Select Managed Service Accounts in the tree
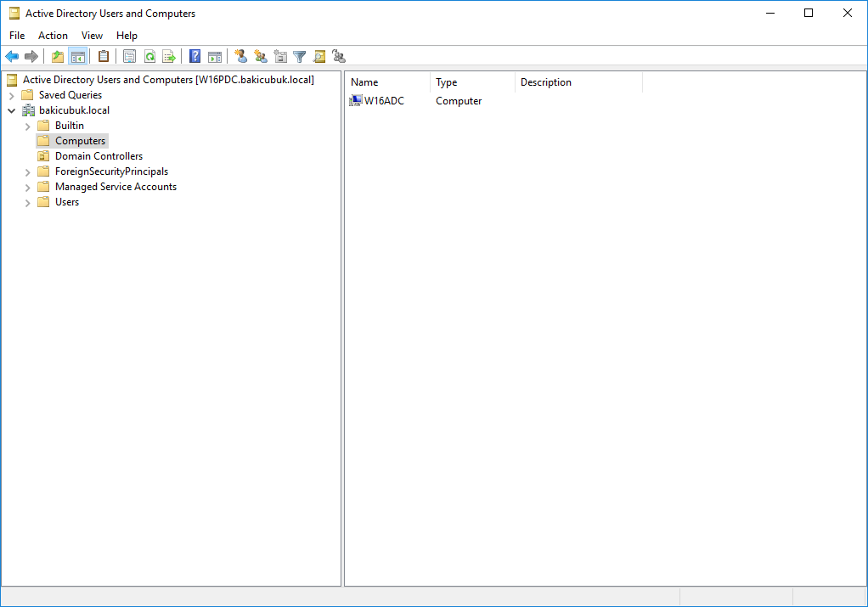The image size is (868, 607). [x=116, y=187]
